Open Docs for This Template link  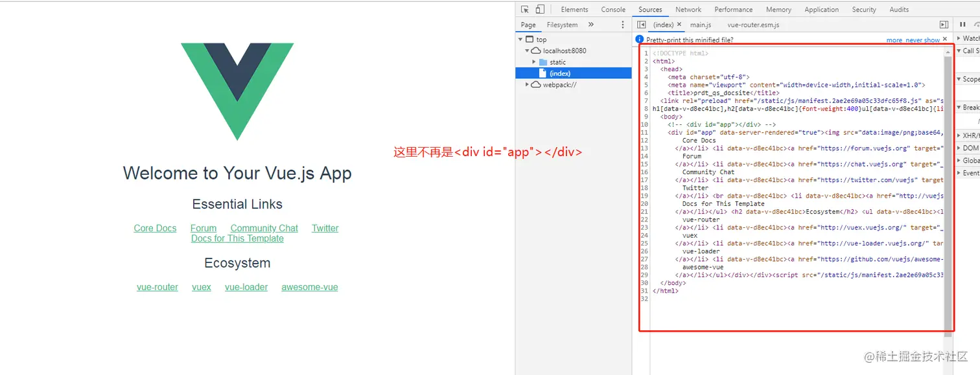pyautogui.click(x=237, y=238)
